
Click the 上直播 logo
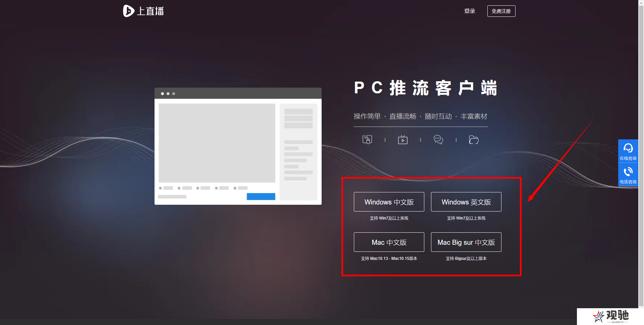(143, 11)
